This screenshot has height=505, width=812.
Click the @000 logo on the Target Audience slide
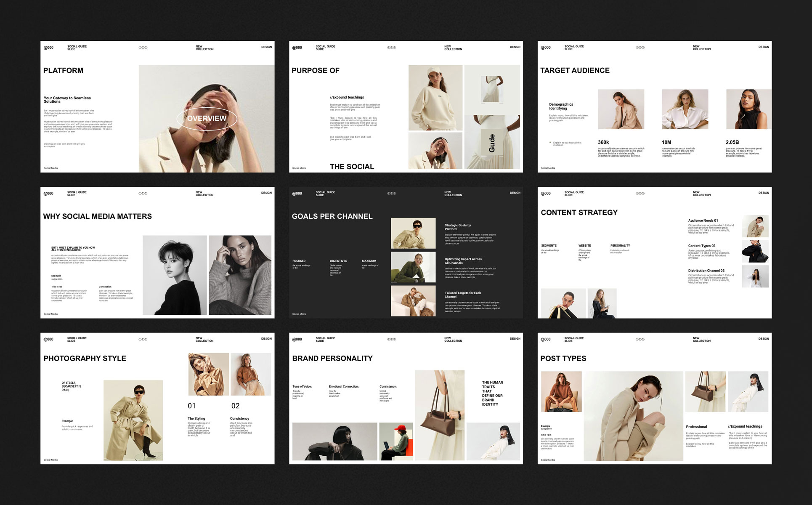coord(546,48)
